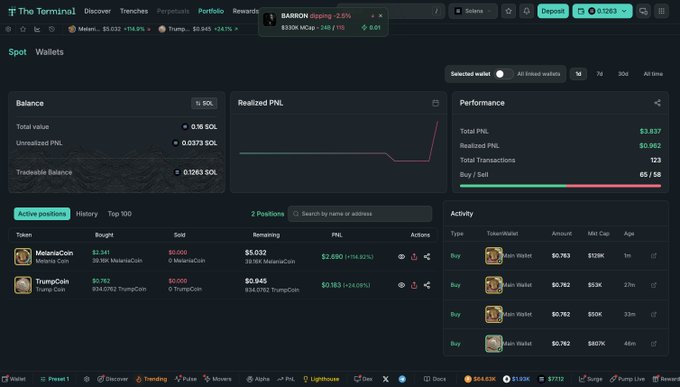Image resolution: width=680 pixels, height=387 pixels.
Task: Toggle visibility eye for TrumpCoin position
Action: pyautogui.click(x=401, y=285)
